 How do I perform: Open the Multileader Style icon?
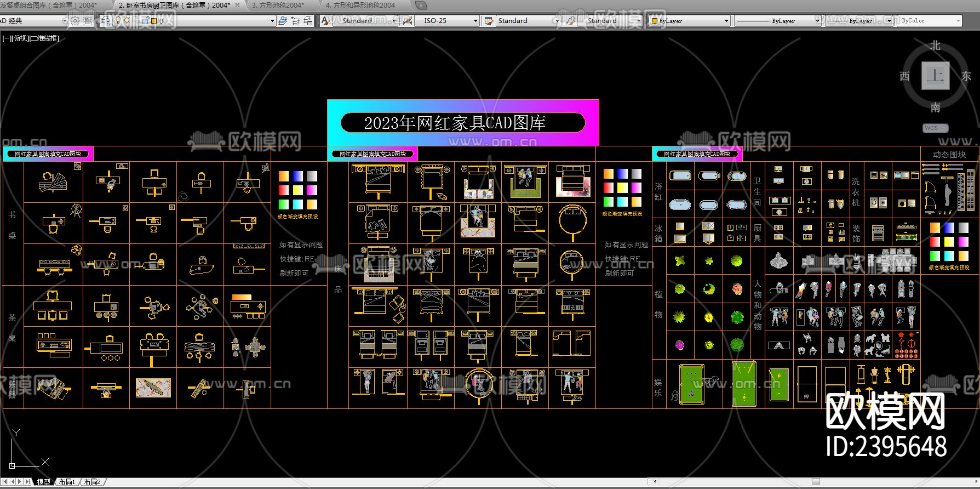570,21
